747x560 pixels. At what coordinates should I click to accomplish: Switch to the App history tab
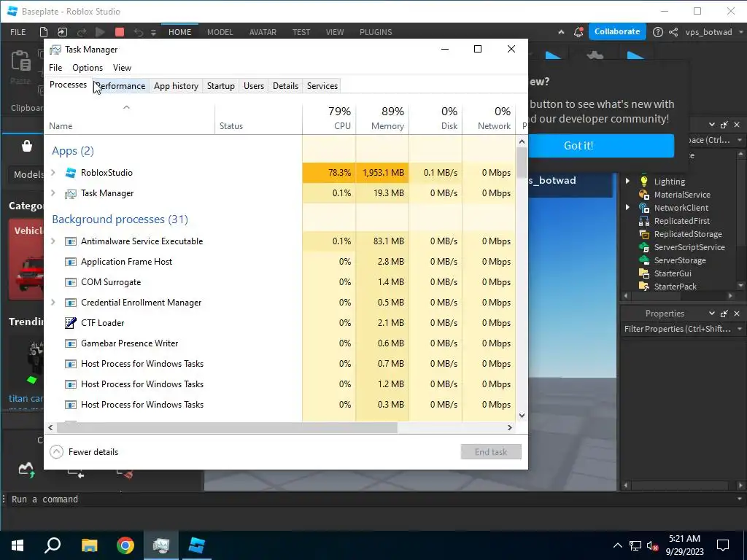(176, 86)
